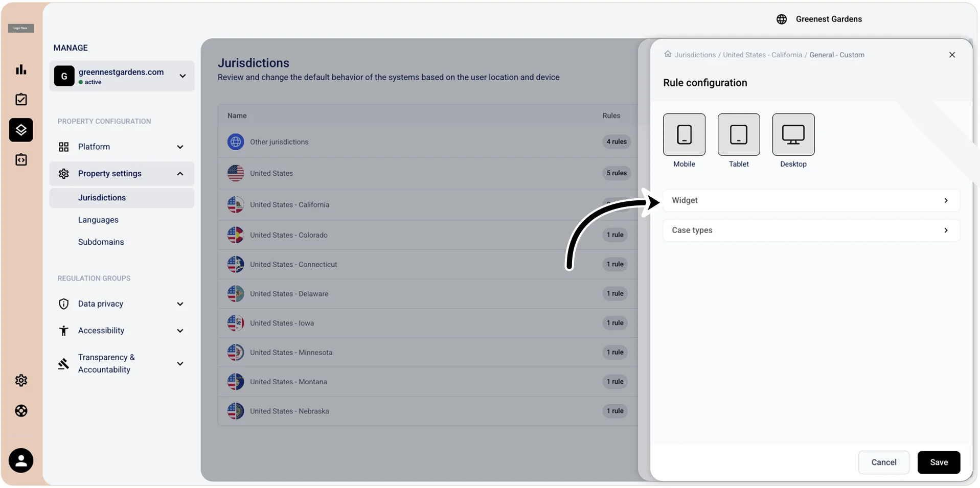Expand the Data privacy group
Viewport: 980px width, 488px height.
(122, 304)
